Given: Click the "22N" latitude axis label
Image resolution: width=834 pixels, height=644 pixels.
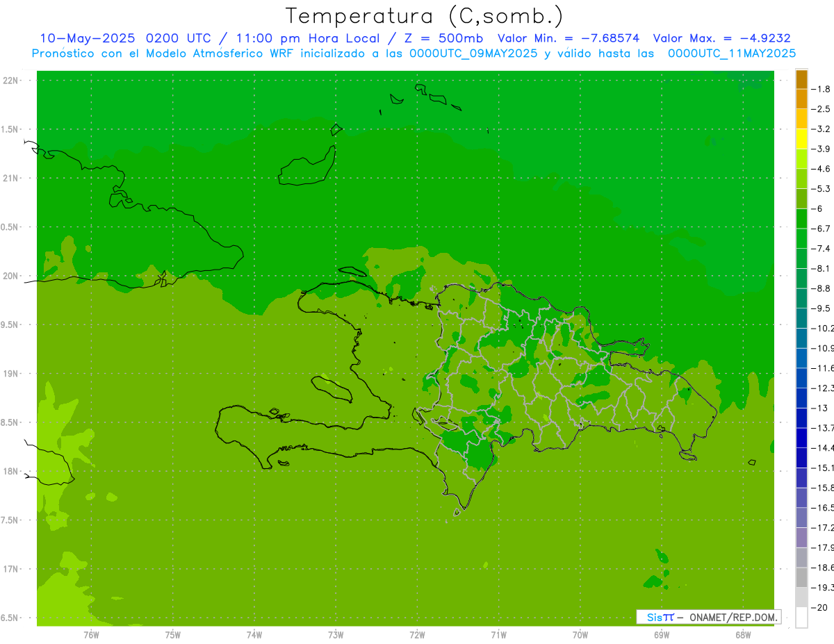Looking at the screenshot, I should (x=11, y=81).
